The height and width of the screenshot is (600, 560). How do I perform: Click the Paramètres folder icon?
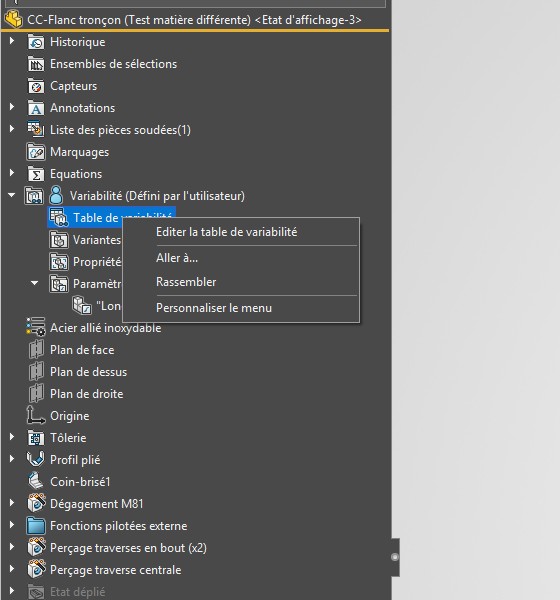(x=59, y=284)
